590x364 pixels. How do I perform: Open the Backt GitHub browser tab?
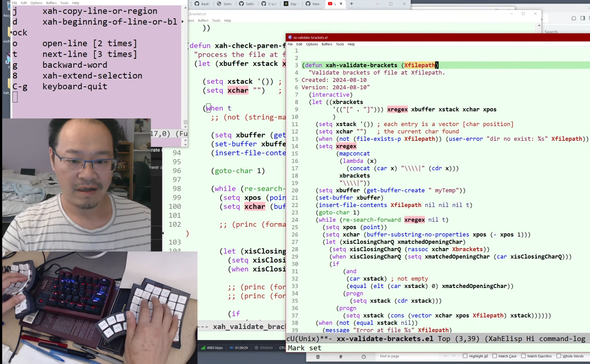[x=202, y=4]
